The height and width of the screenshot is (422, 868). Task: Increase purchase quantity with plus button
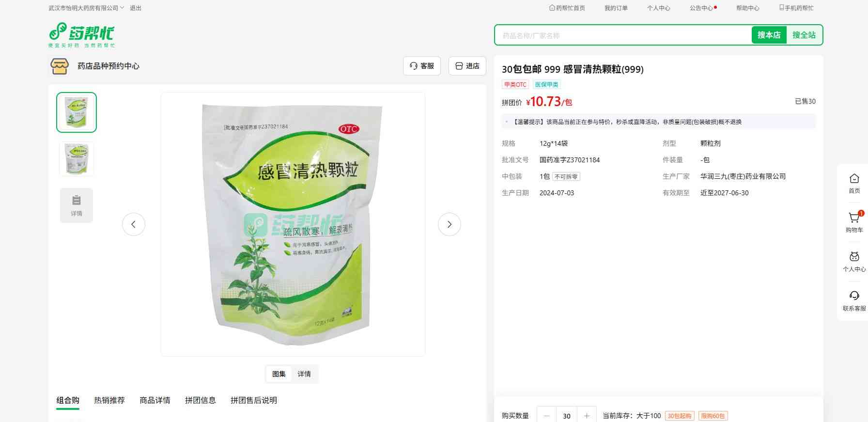point(587,416)
